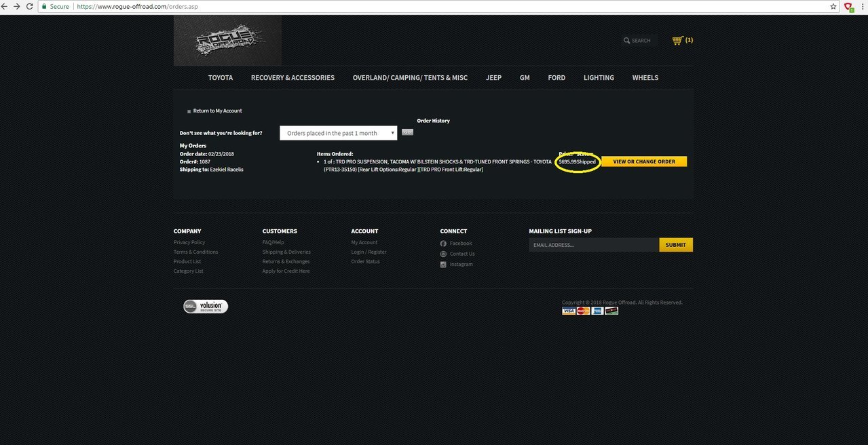Open the JEEP menu

click(493, 78)
